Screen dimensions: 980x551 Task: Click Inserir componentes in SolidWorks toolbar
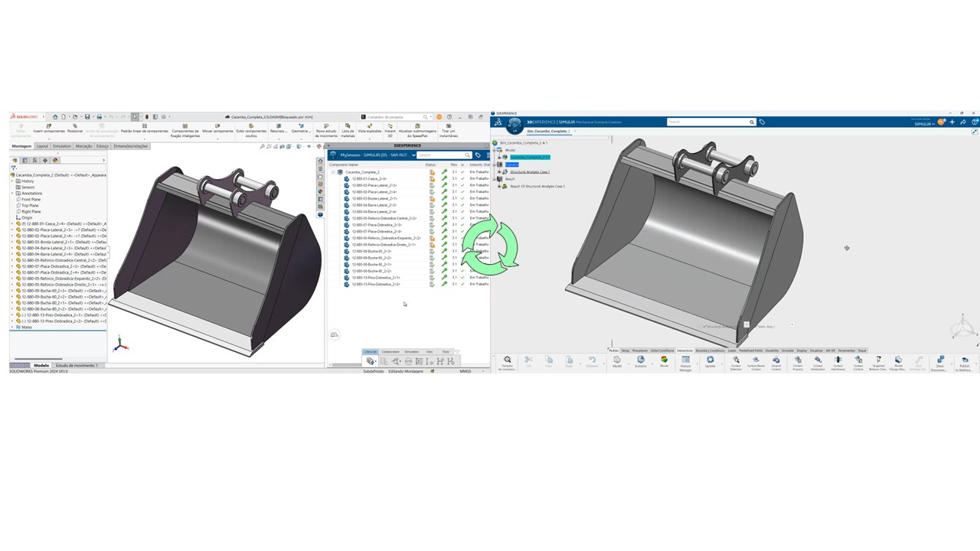49,129
